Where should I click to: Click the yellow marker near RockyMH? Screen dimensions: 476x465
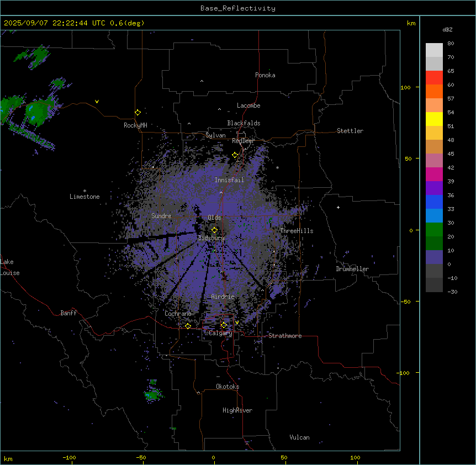tap(137, 112)
